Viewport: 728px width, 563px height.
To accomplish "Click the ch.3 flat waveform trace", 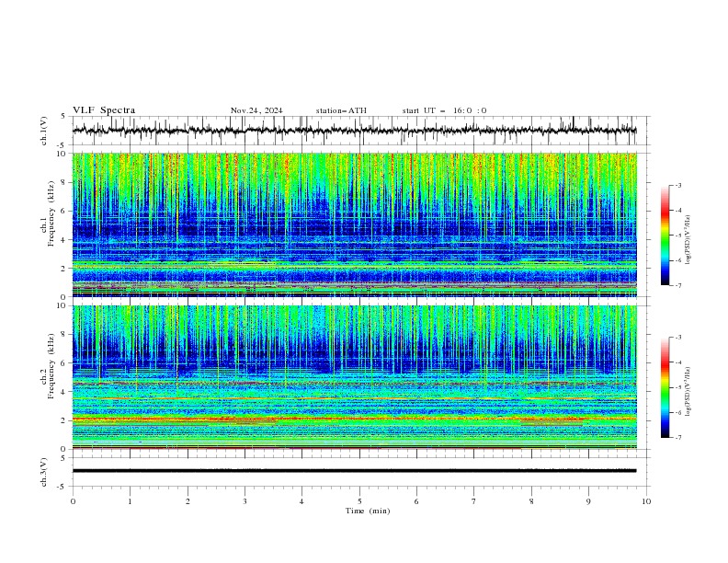I will pos(354,471).
